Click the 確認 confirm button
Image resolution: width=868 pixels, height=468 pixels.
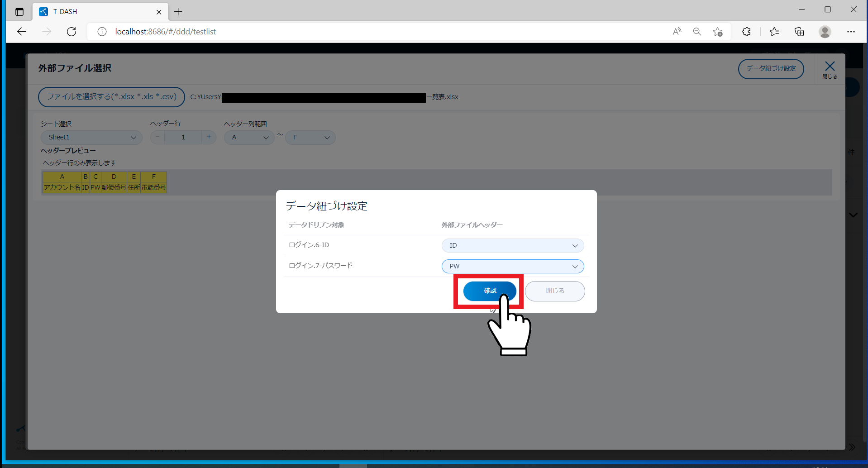(490, 291)
